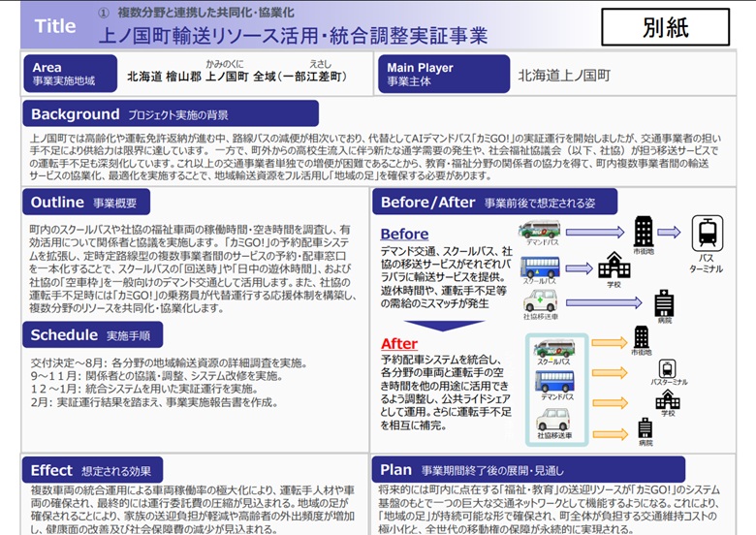The image size is (756, 535).
Task: Click the underlined Before heading
Action: pos(404,234)
